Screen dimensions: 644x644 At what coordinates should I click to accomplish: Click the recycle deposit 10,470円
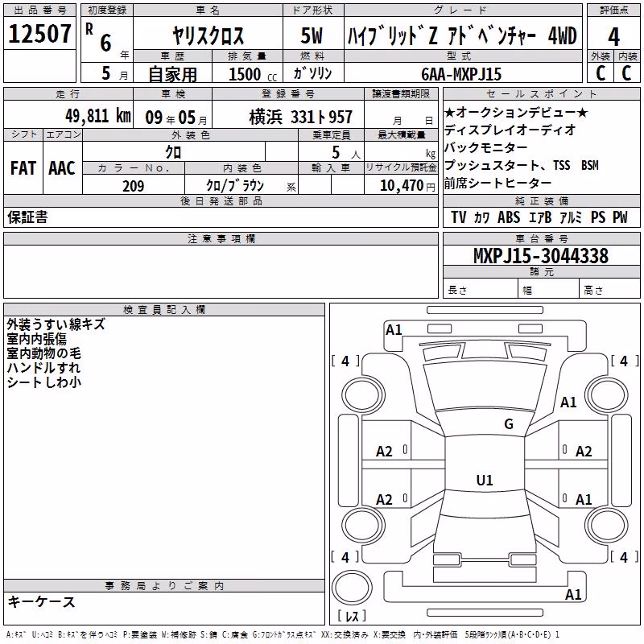(x=407, y=186)
